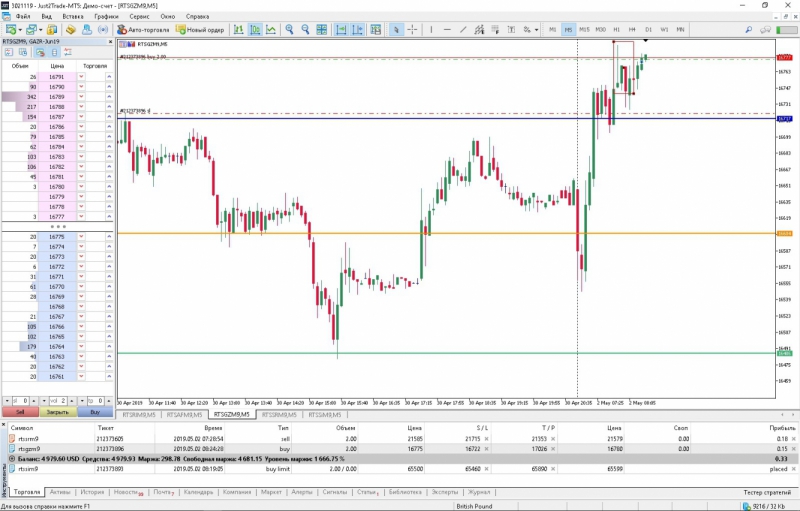
Task: Select the W1 timeframe
Action: coord(664,30)
